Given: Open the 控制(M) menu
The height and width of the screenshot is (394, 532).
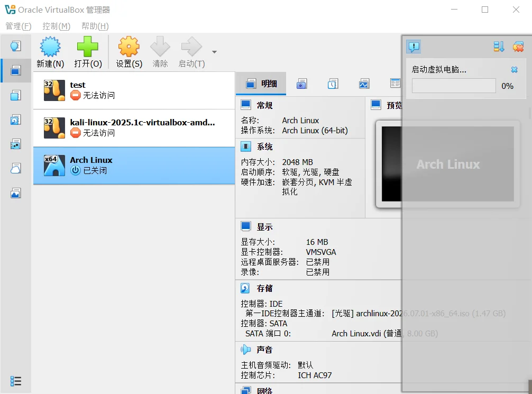Looking at the screenshot, I should click(57, 26).
